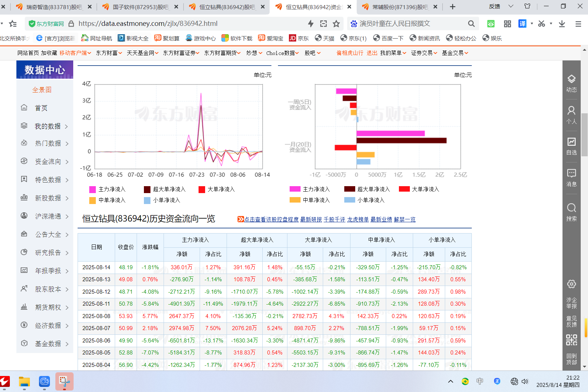The height and width of the screenshot is (392, 588).
Task: Open the 证券交易 dropdown menu
Action: point(424,53)
